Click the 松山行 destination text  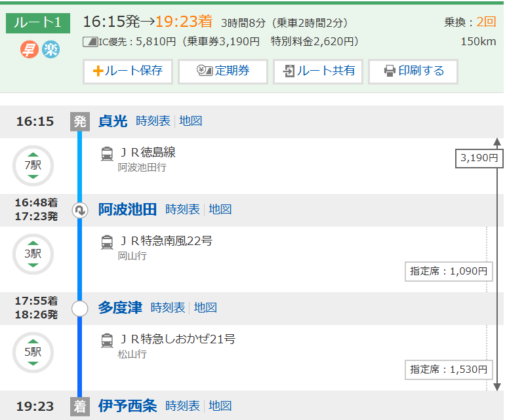coord(132,354)
